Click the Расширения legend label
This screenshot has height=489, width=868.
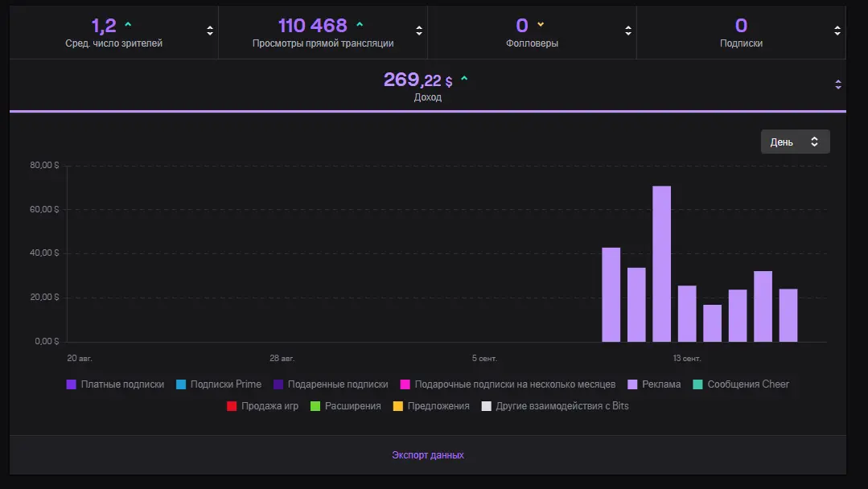pyautogui.click(x=352, y=406)
